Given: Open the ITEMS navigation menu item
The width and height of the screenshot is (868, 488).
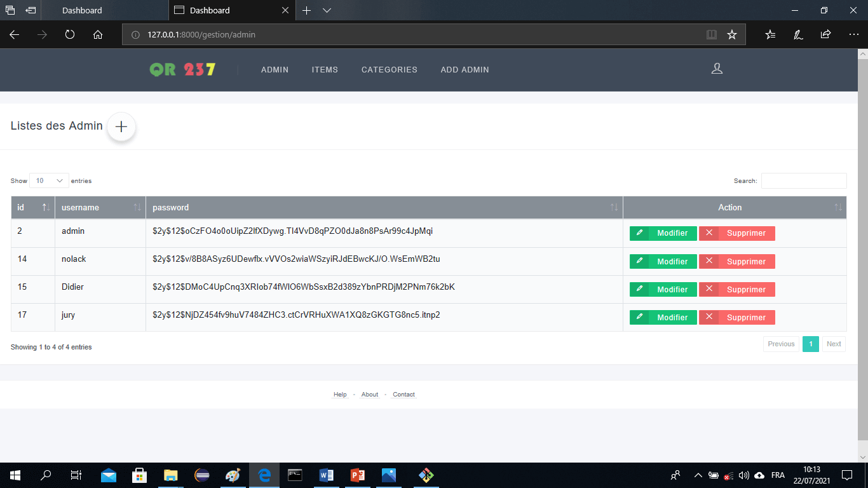Looking at the screenshot, I should click(325, 70).
